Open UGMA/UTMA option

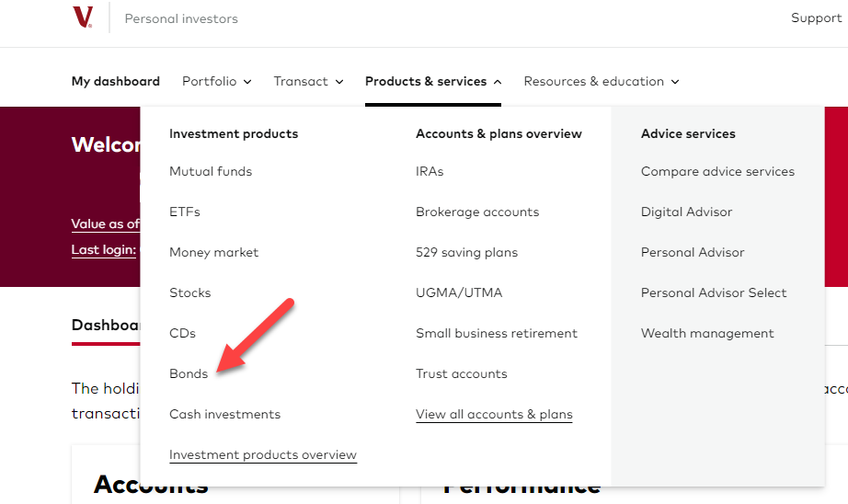459,293
